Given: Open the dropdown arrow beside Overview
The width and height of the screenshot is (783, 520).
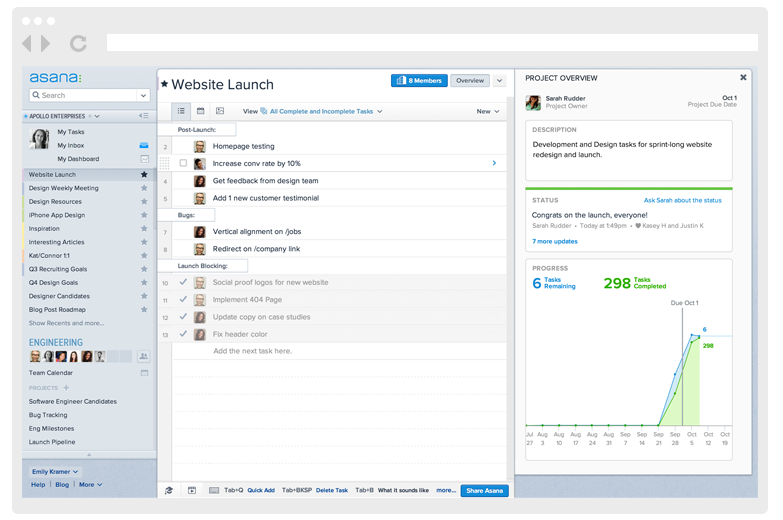Looking at the screenshot, I should tap(499, 80).
